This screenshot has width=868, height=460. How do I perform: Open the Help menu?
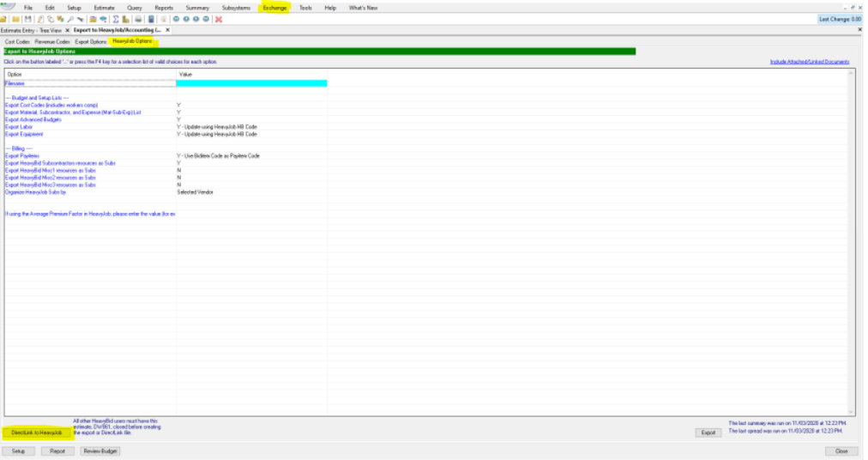(x=330, y=8)
